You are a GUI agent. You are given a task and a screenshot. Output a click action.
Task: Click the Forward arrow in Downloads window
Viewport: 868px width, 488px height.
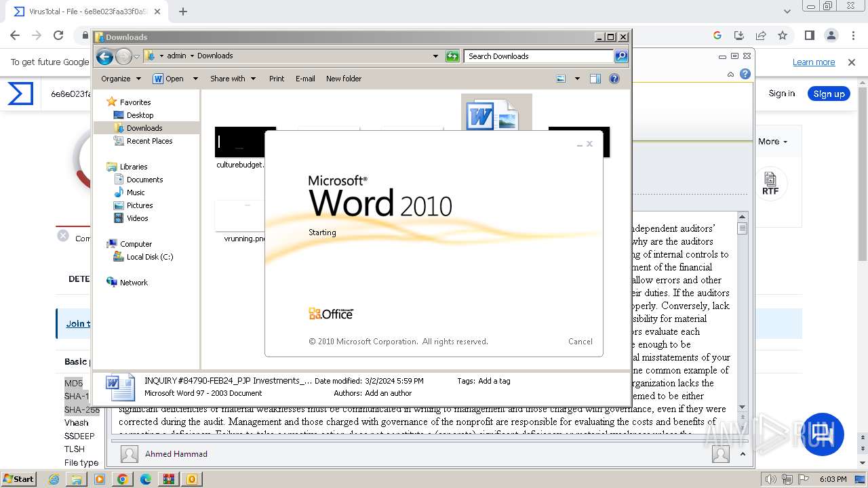123,56
